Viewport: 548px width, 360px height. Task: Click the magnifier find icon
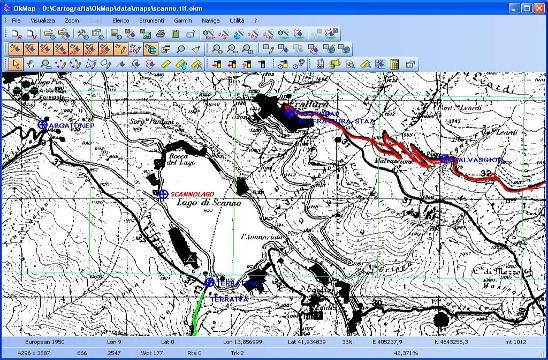(x=181, y=49)
